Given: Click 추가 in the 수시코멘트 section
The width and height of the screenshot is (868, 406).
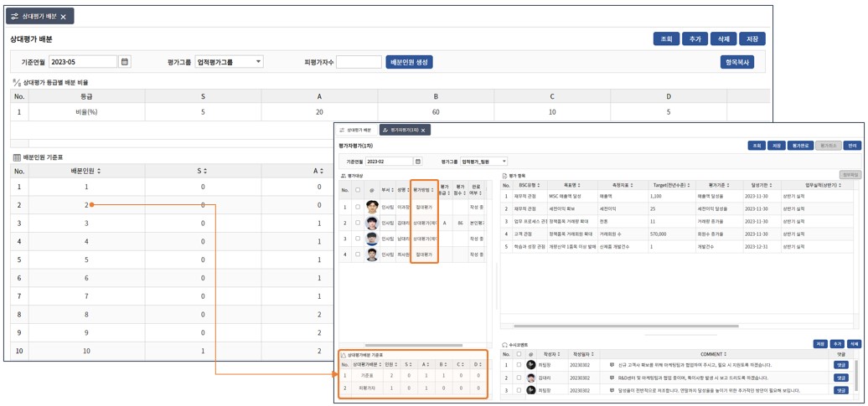Looking at the screenshot, I should pos(837,343).
